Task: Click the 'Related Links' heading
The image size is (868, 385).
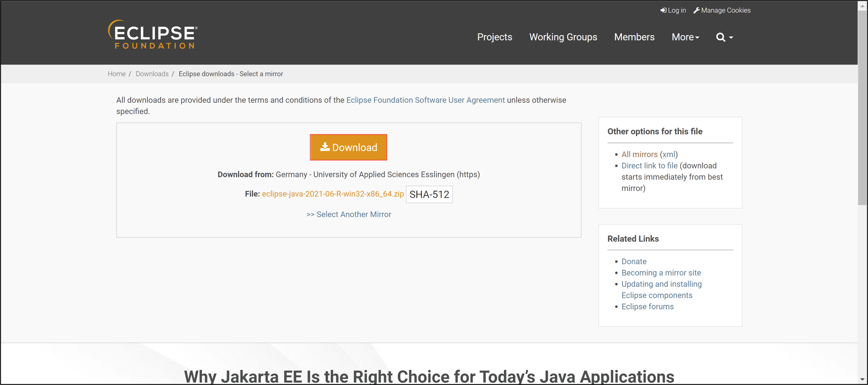Action: pyautogui.click(x=633, y=239)
